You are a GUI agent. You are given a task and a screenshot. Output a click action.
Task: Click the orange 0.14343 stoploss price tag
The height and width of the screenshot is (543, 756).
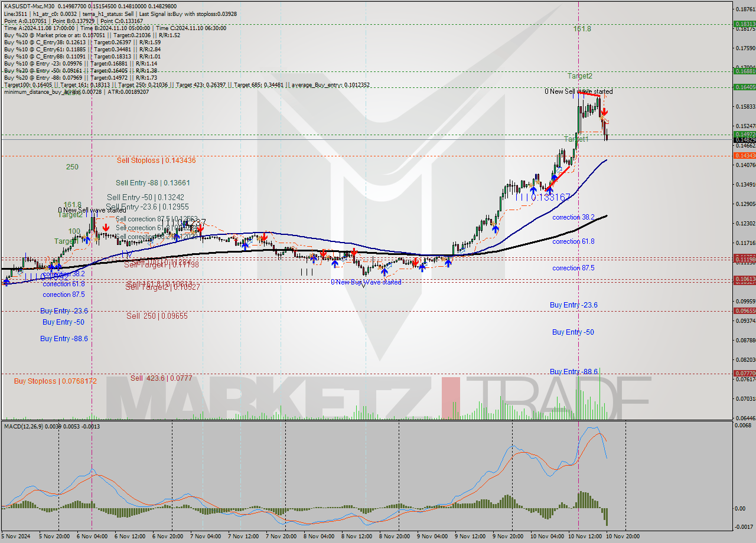[744, 155]
